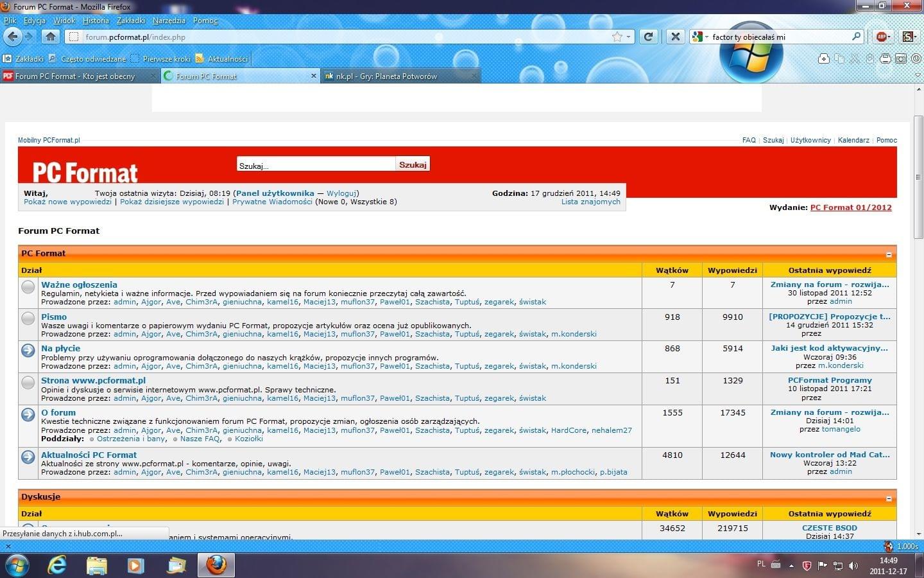Image resolution: width=924 pixels, height=578 pixels.
Task: Open the Panel użytkownika link
Action: [275, 193]
